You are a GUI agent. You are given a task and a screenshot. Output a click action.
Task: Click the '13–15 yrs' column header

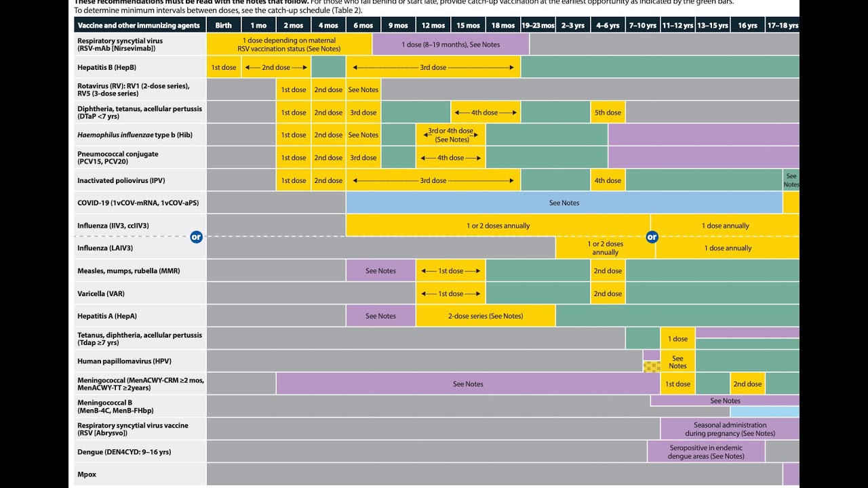tap(713, 25)
